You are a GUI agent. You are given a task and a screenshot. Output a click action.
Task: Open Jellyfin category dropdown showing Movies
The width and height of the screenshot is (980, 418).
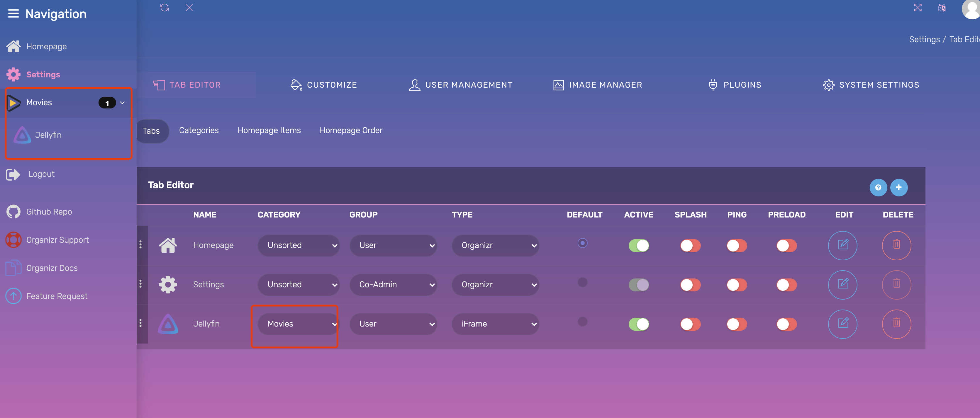coord(298,324)
